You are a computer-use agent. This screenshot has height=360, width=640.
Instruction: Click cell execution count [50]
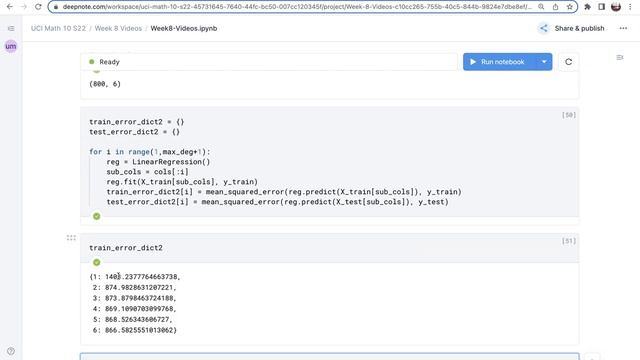569,115
